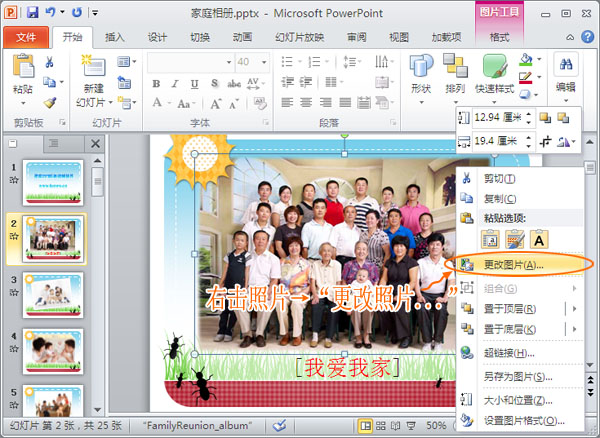Click the Cut scissors icon in ribbon
This screenshot has height=438, width=600.
pos(49,62)
